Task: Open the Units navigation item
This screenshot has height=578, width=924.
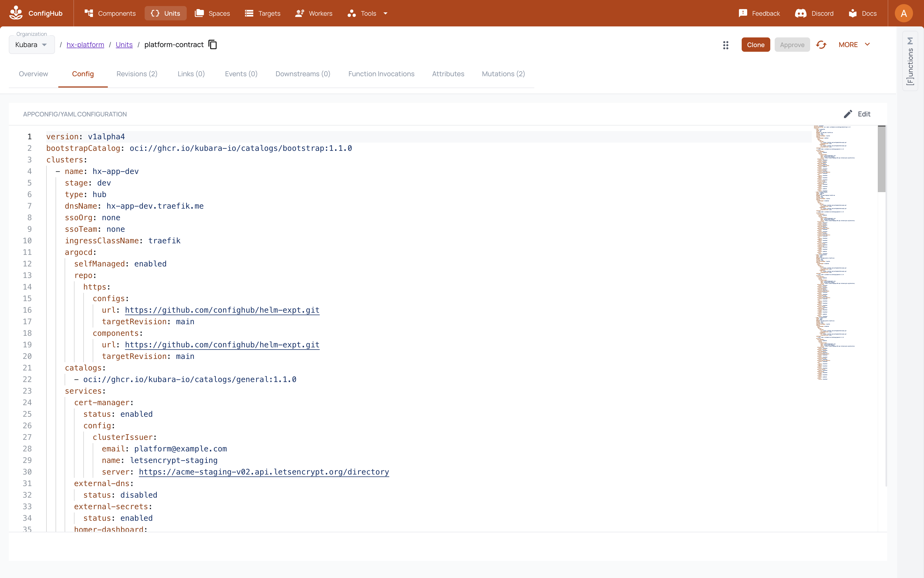Action: click(x=165, y=13)
